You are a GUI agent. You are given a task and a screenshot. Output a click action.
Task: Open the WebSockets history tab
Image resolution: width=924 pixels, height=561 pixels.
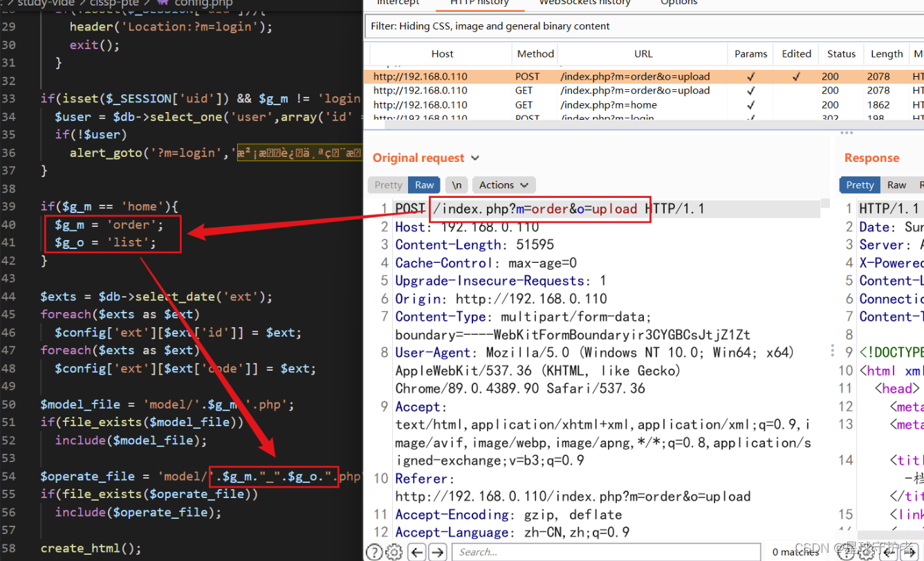584,3
